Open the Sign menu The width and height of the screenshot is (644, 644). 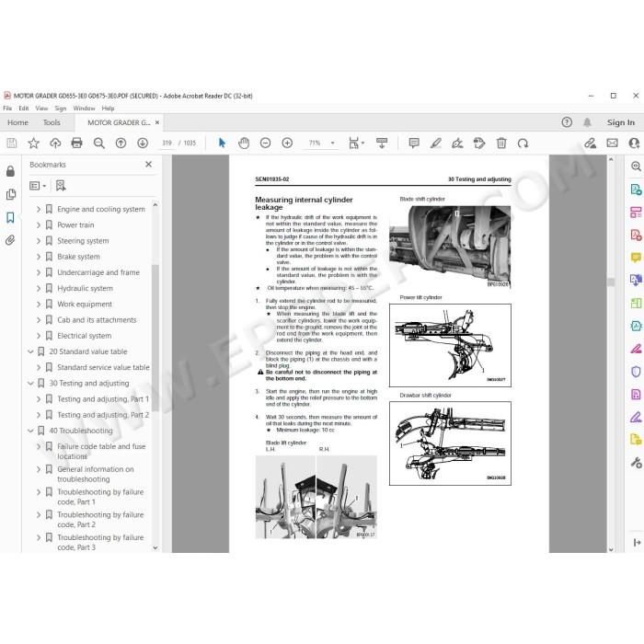pyautogui.click(x=61, y=109)
